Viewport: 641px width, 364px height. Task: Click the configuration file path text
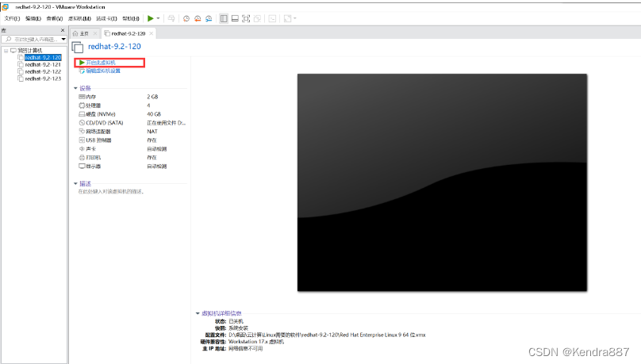[327, 335]
